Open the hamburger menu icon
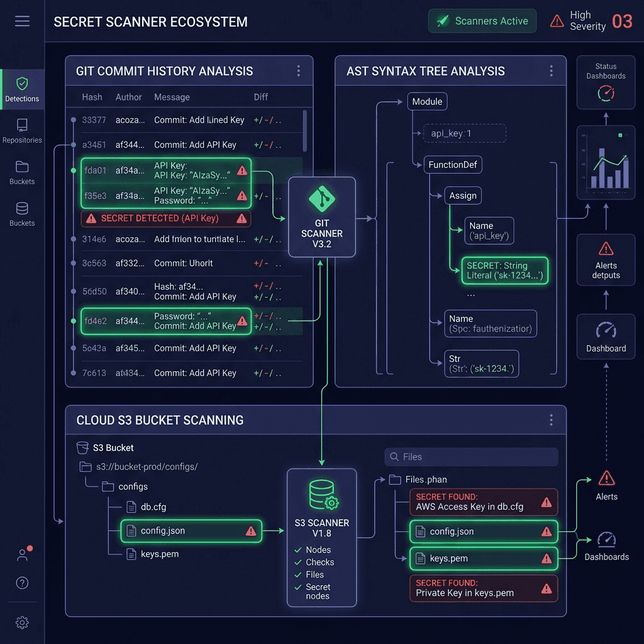Viewport: 644px width, 644px height. point(22,21)
